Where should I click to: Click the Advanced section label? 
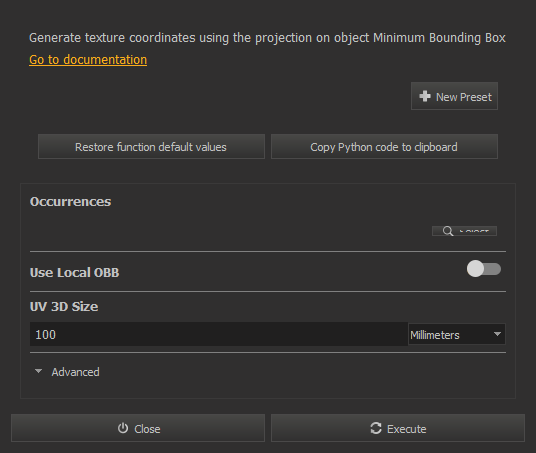[76, 372]
